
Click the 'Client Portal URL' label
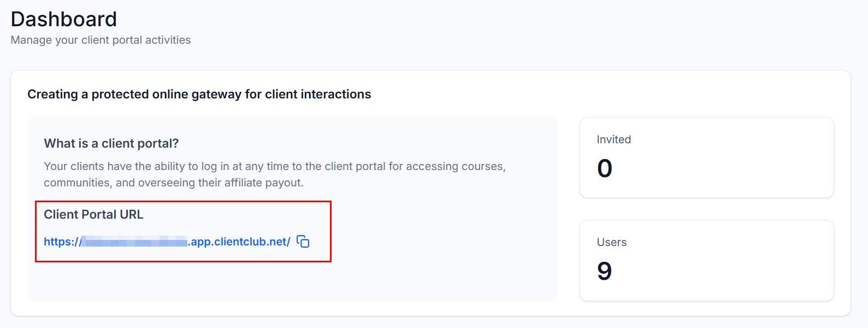pos(93,214)
